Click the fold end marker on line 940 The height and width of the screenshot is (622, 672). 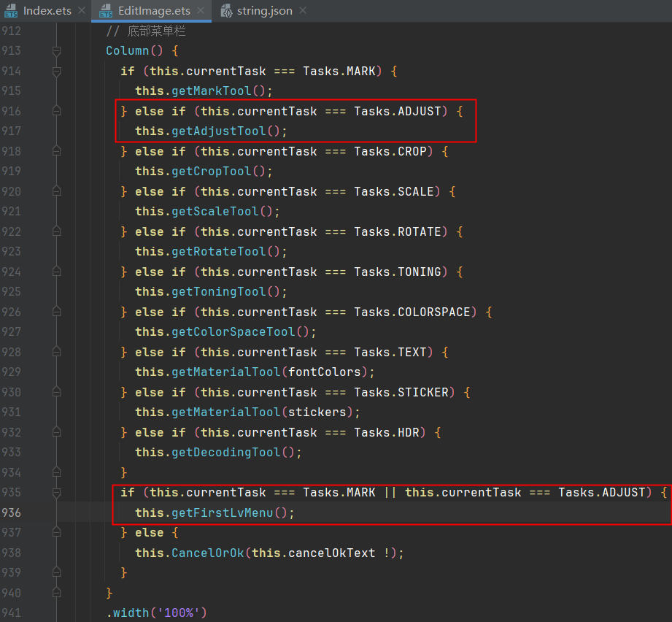57,593
